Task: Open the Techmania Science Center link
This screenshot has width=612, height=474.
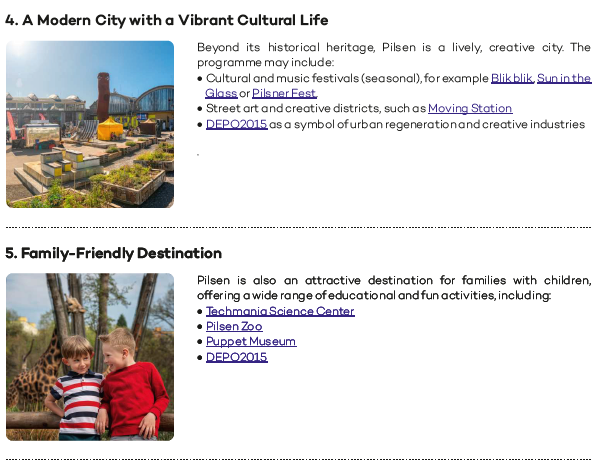Action: pyautogui.click(x=280, y=311)
